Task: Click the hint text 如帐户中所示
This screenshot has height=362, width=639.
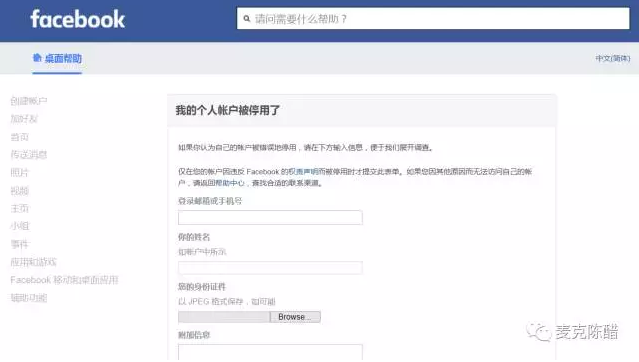Action: pos(202,252)
